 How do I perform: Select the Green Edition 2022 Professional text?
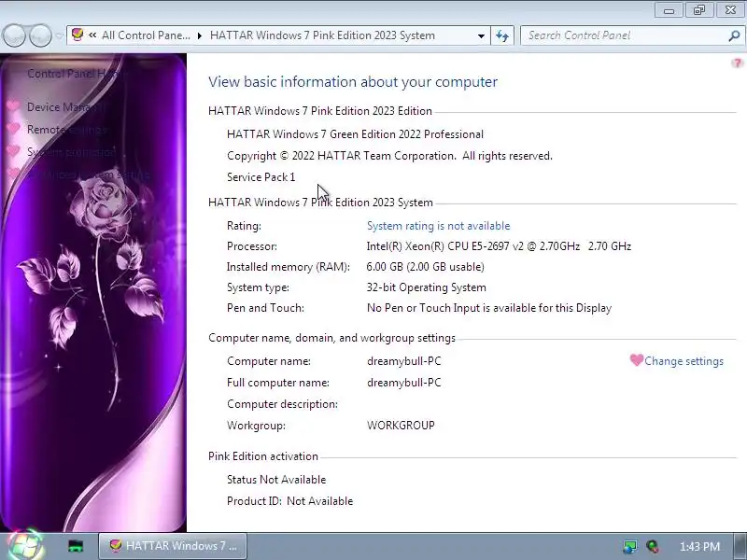tap(355, 134)
